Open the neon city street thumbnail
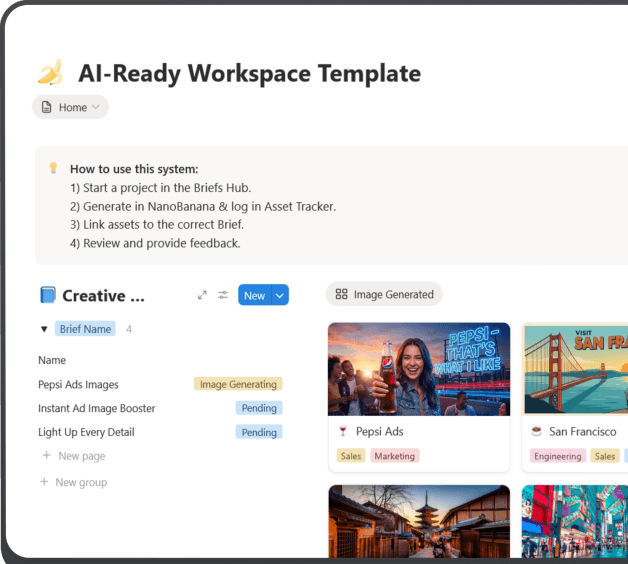 [576, 521]
